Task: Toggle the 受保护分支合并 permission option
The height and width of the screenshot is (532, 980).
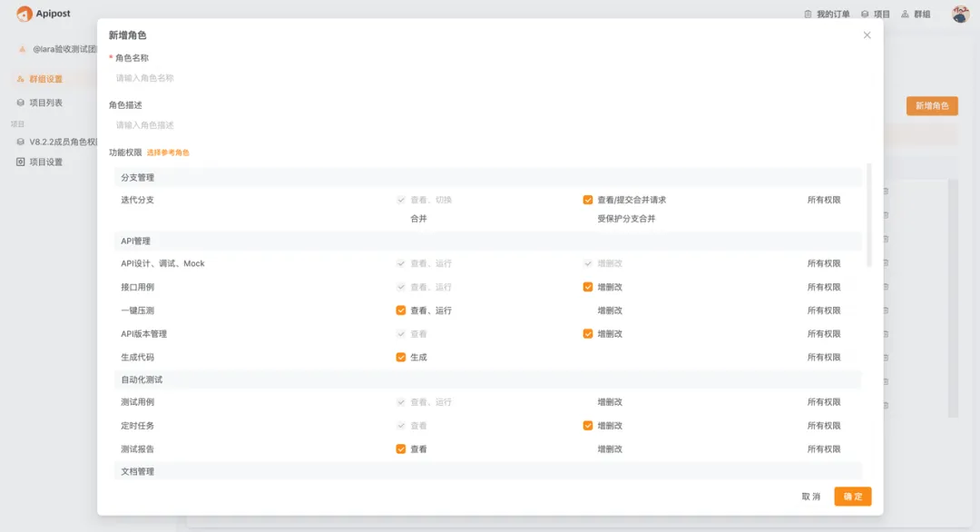Action: (x=626, y=219)
